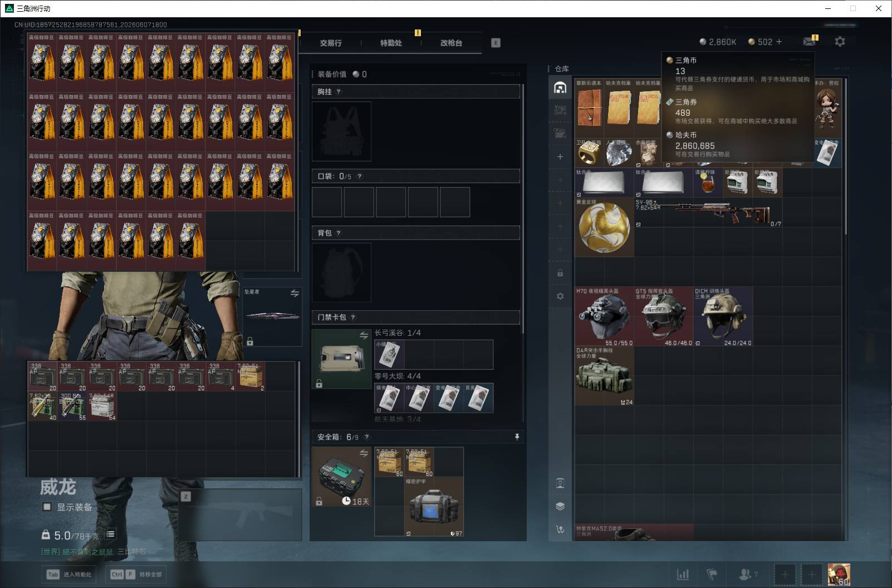Toggle the weight list view icon
The height and width of the screenshot is (588, 892).
click(110, 535)
